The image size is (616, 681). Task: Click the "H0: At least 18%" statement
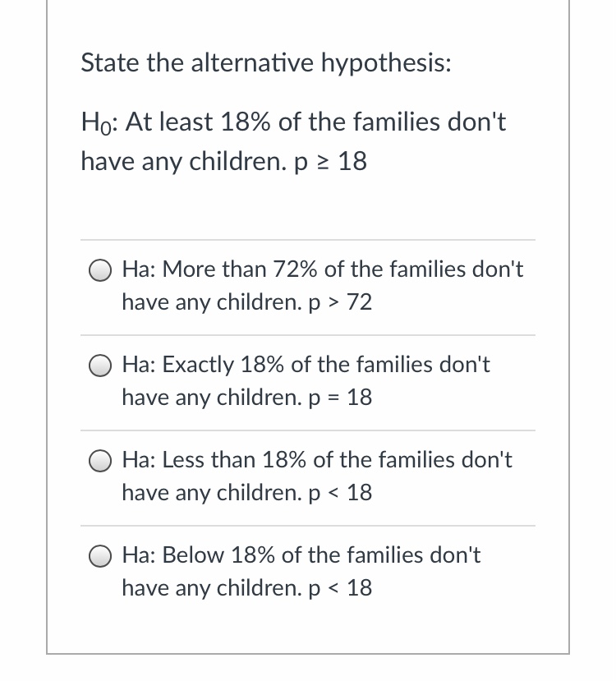tap(293, 122)
